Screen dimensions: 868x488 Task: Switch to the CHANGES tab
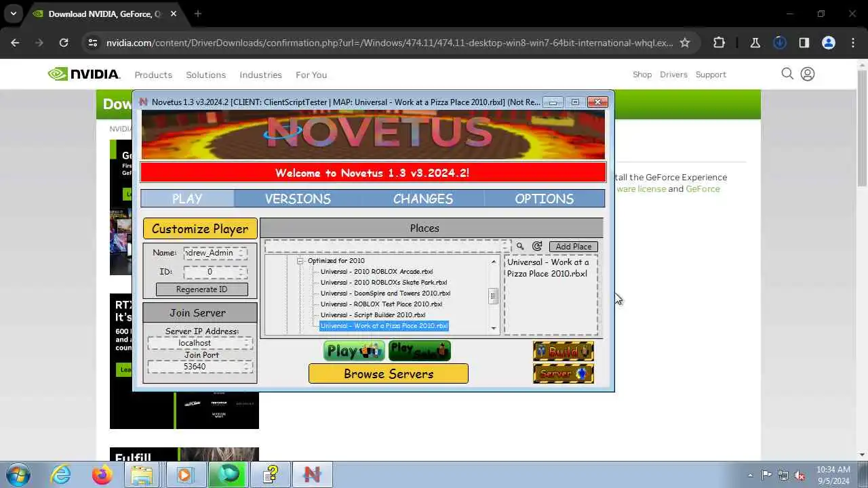tap(423, 199)
